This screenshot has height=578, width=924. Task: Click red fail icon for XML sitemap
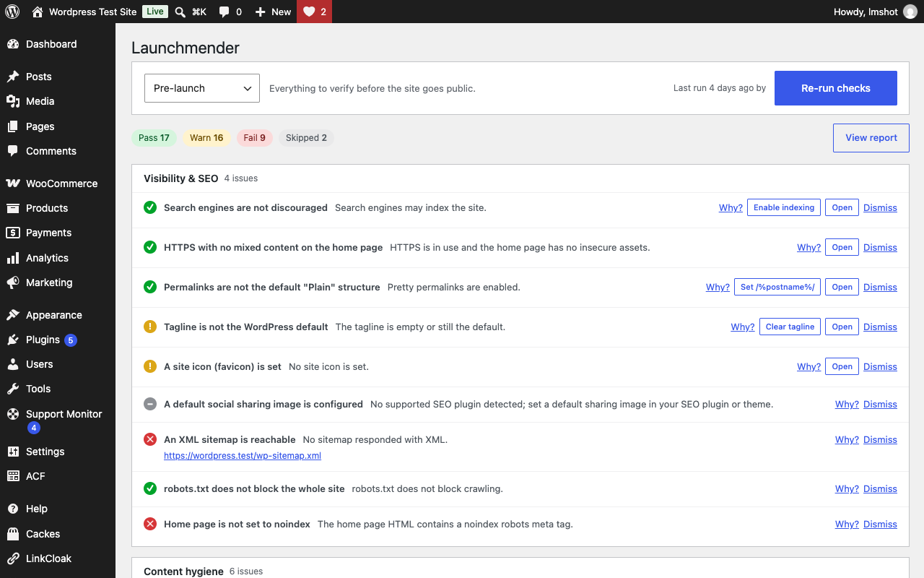point(150,439)
